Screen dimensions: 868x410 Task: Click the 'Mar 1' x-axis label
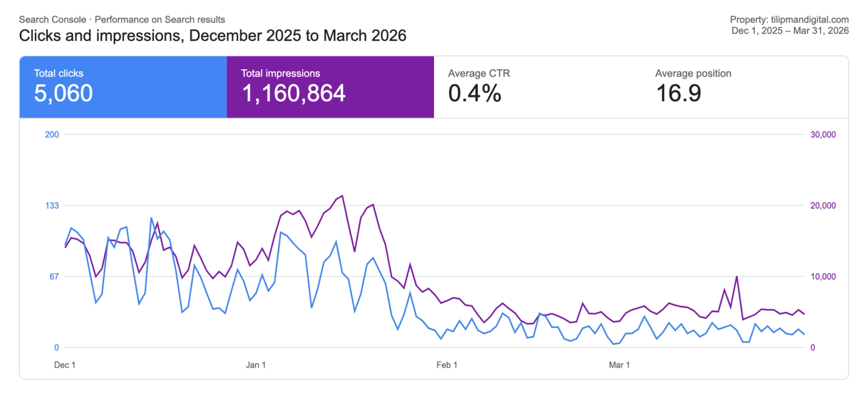coord(619,365)
